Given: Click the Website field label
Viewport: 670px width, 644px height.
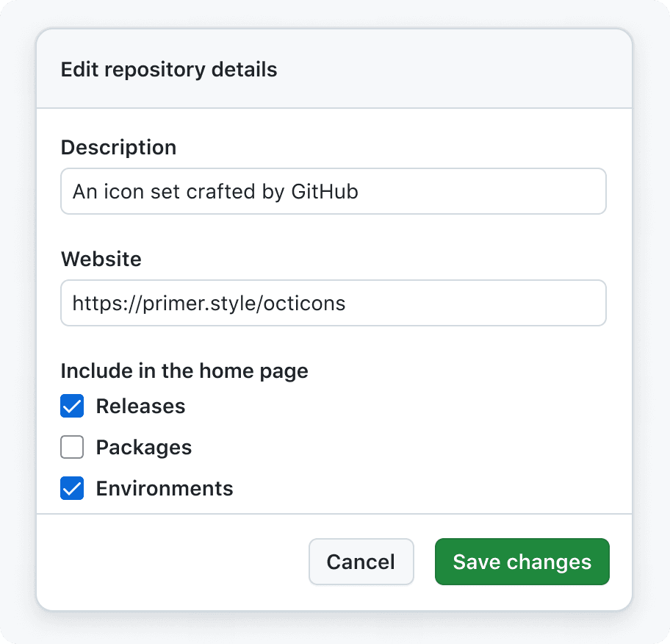Looking at the screenshot, I should (101, 259).
